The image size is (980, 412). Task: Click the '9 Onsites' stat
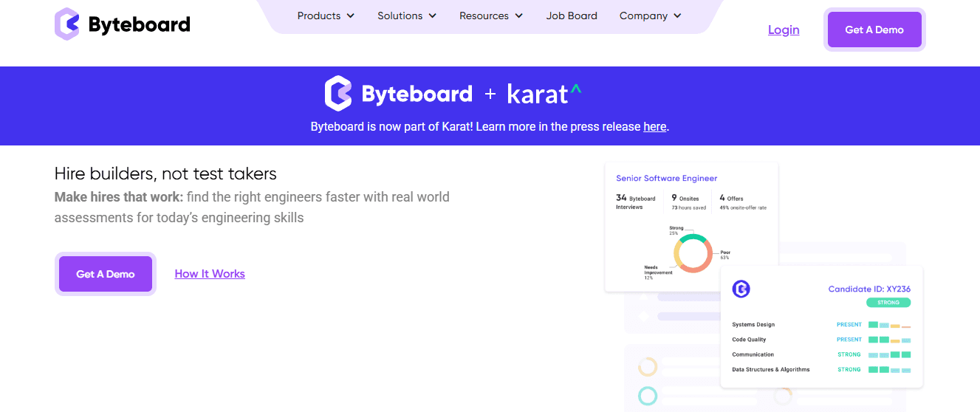tap(688, 202)
